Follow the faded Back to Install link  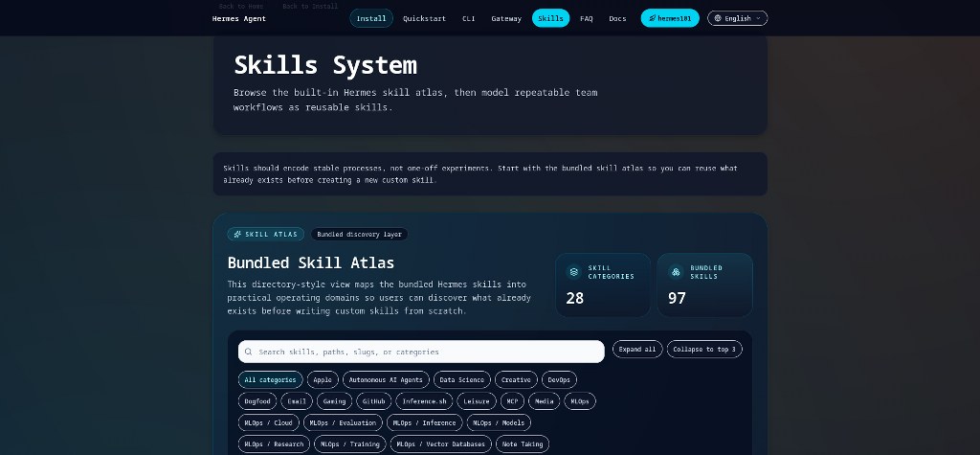coord(310,7)
